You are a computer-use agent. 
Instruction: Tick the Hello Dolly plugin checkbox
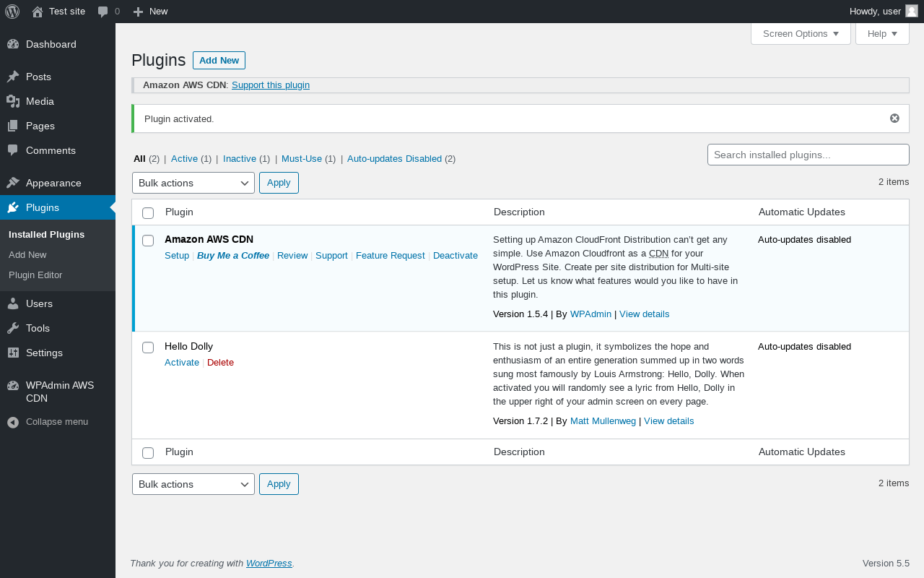tap(148, 348)
